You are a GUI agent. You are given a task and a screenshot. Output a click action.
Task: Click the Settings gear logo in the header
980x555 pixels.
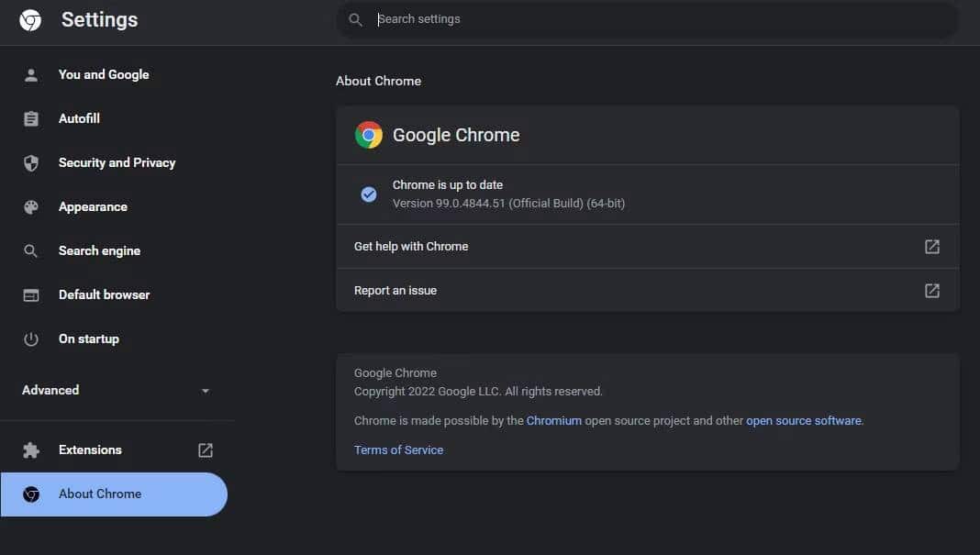30,18
